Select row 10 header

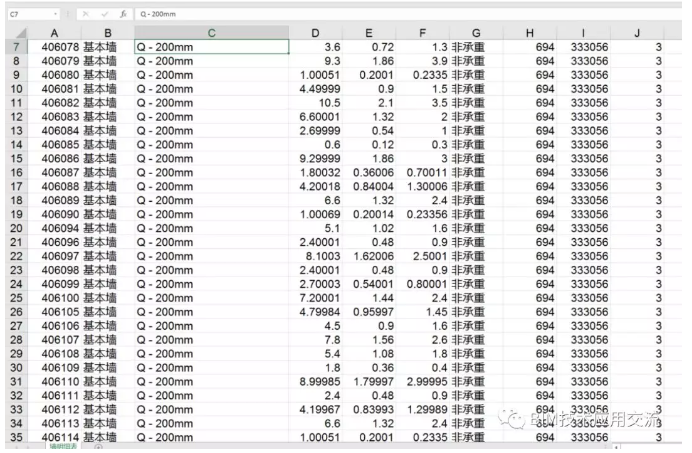[16, 89]
